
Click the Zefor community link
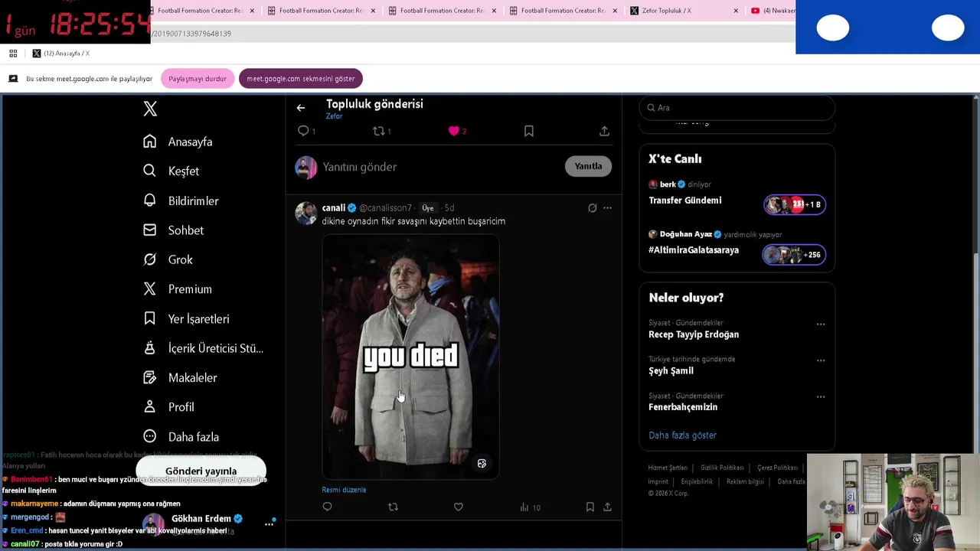click(x=334, y=116)
